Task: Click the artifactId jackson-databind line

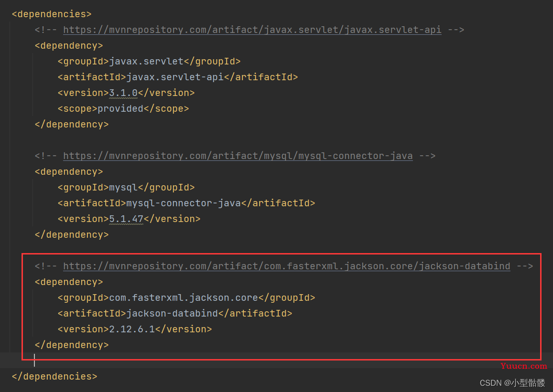Action: (x=174, y=314)
